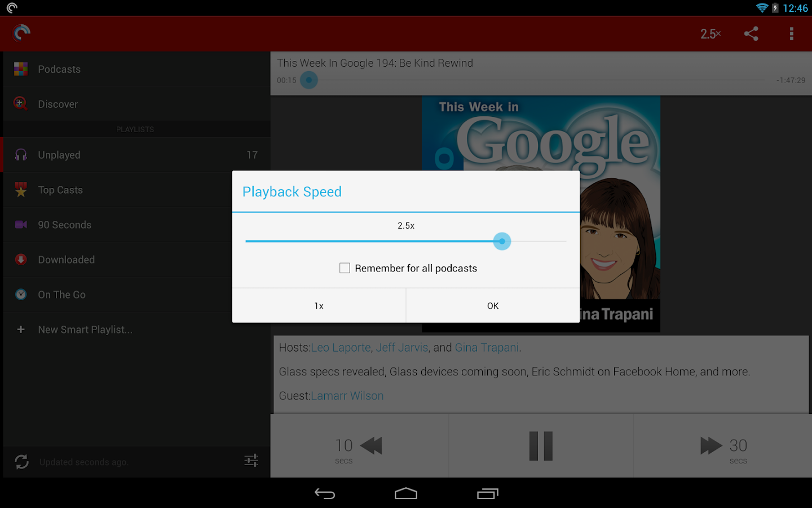Click the episode progress seek handle

tap(309, 80)
